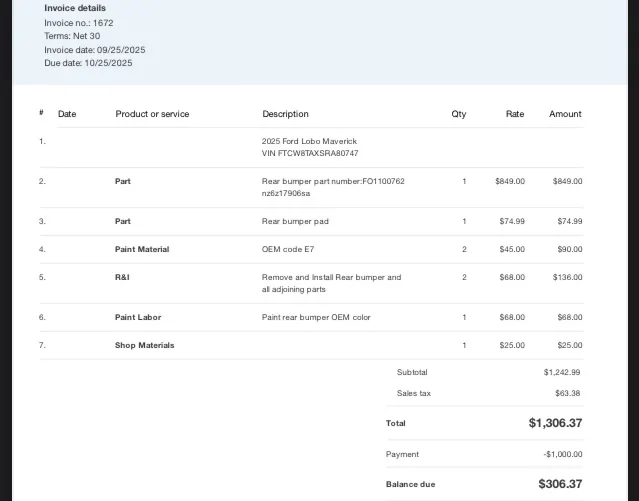Click the $25.00 rate for Shop Materials

point(512,345)
